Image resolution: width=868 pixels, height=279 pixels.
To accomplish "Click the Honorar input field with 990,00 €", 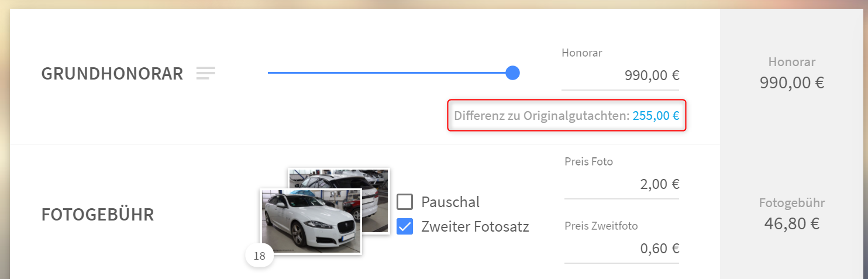I will tap(620, 75).
